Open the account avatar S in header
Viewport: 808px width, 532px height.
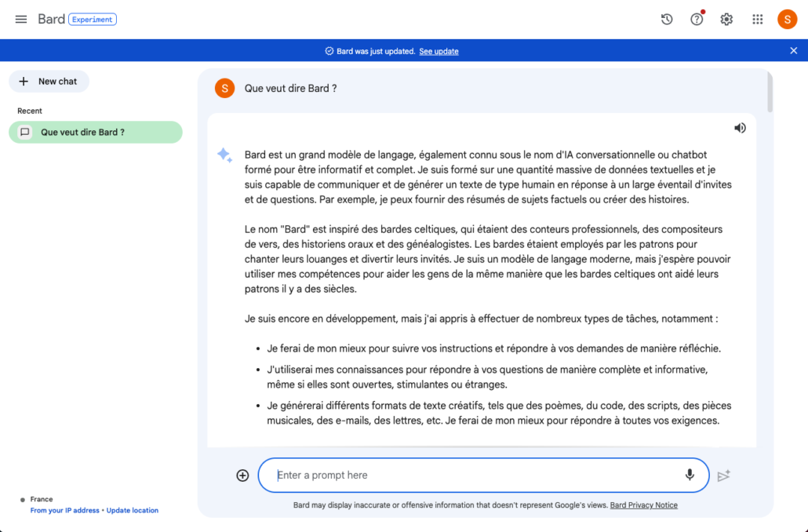[x=787, y=20]
